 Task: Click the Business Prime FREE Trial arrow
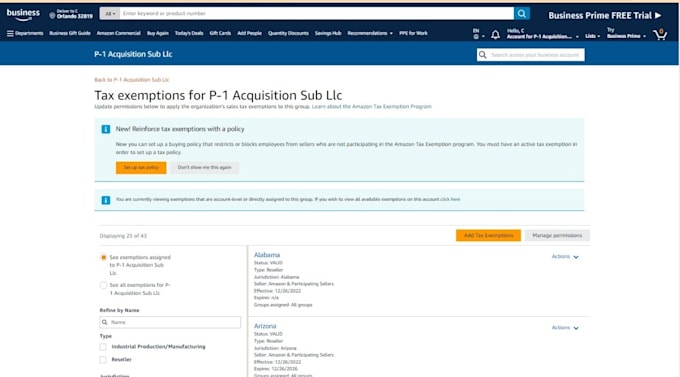(x=658, y=15)
